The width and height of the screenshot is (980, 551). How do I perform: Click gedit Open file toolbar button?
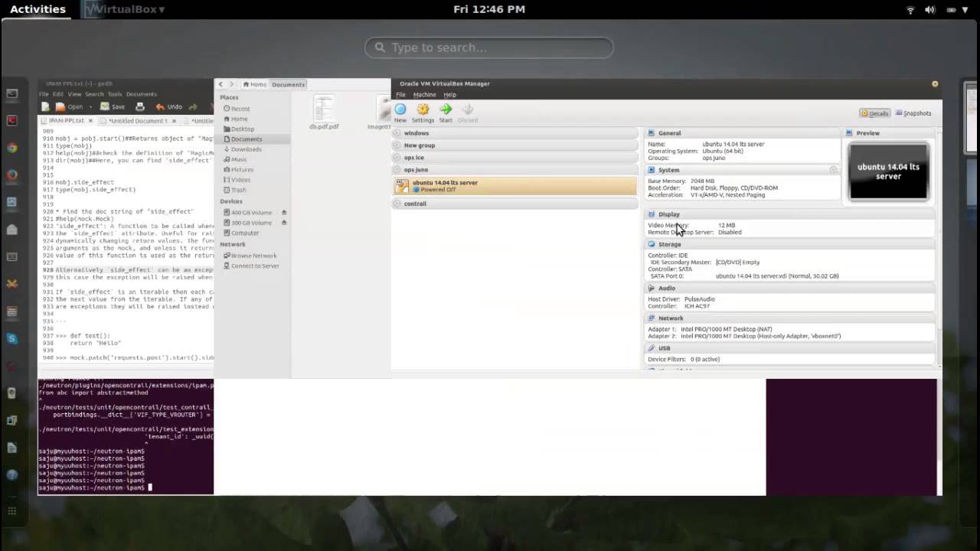pos(69,107)
